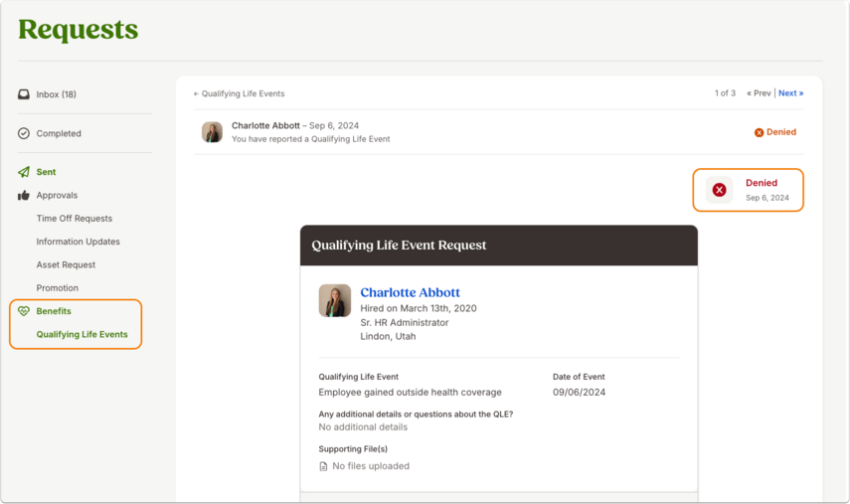Click the header 'Denied' status label

(781, 132)
